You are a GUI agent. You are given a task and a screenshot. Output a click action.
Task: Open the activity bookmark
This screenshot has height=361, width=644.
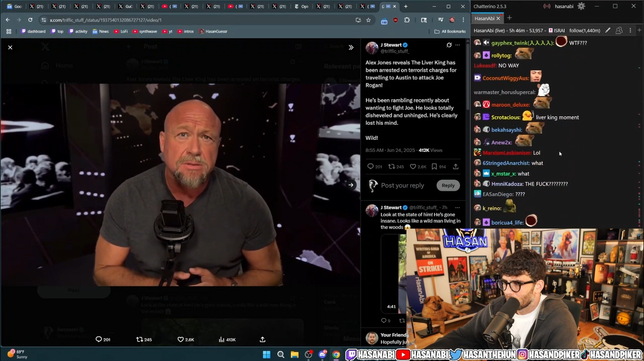pos(78,31)
